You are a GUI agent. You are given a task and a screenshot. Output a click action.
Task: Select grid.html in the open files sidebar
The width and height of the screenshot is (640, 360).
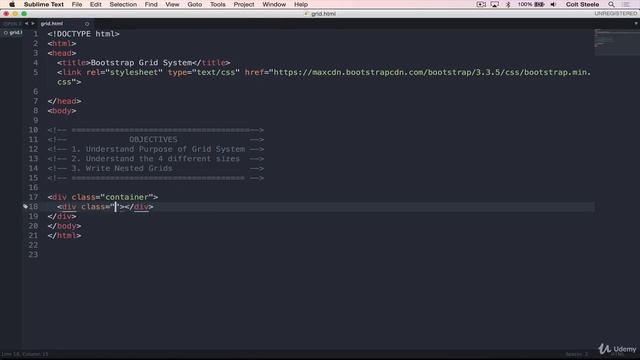point(13,33)
